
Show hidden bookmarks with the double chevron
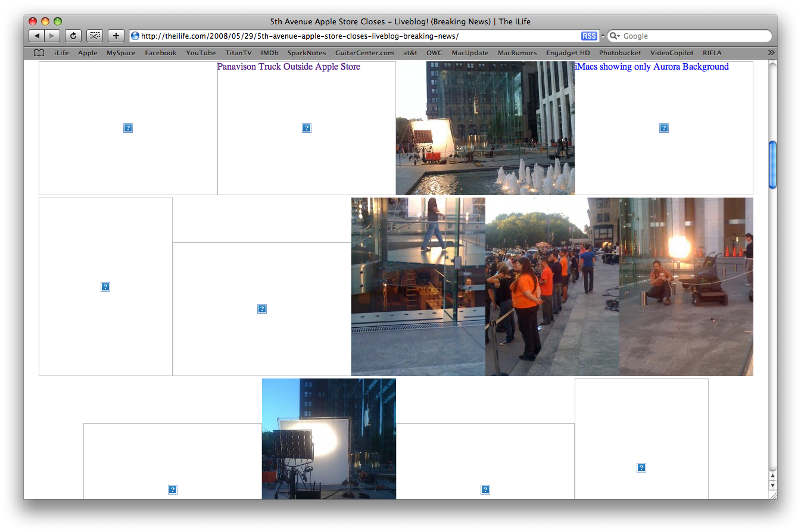pos(771,53)
